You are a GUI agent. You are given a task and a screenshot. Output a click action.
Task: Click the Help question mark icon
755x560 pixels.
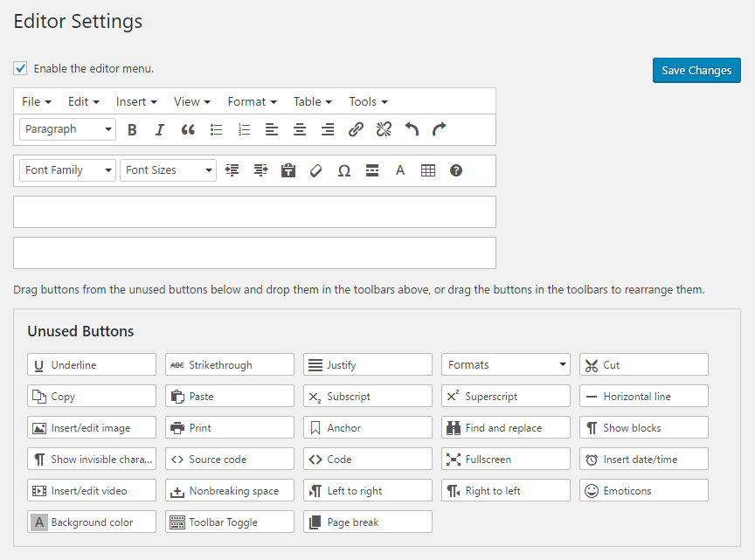coord(456,170)
